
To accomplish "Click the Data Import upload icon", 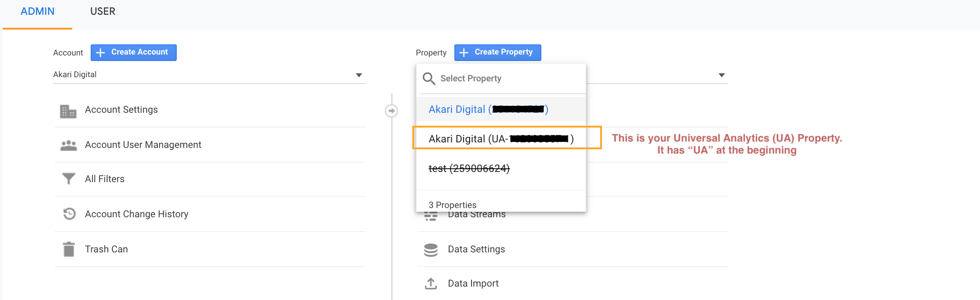I will [x=431, y=283].
